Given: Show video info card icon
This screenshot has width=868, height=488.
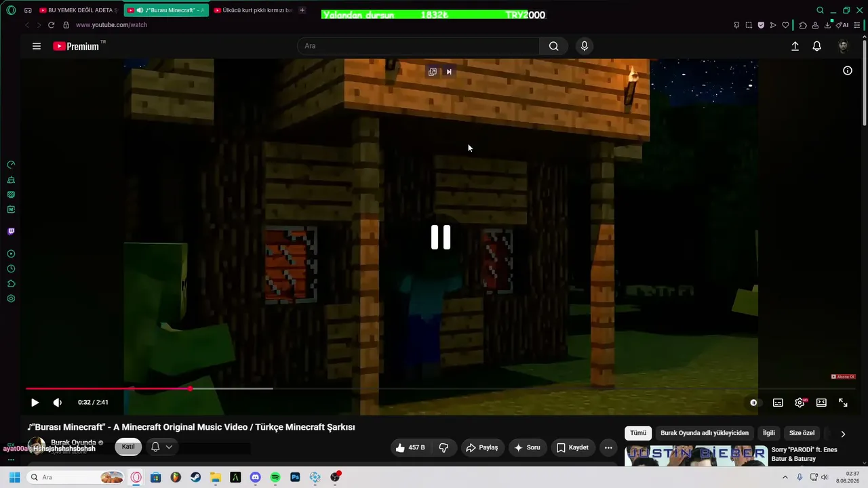Looking at the screenshot, I should pyautogui.click(x=848, y=70).
